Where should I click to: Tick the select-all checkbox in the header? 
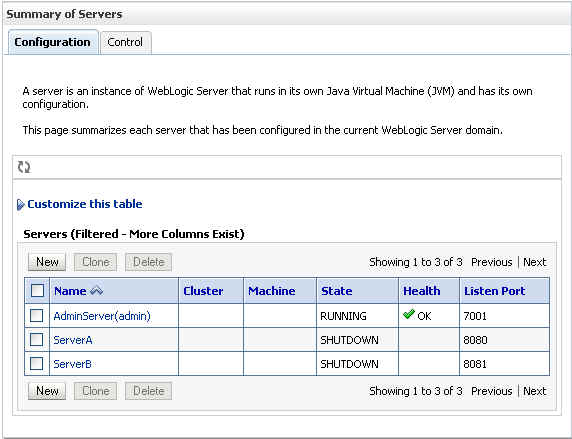click(x=37, y=291)
